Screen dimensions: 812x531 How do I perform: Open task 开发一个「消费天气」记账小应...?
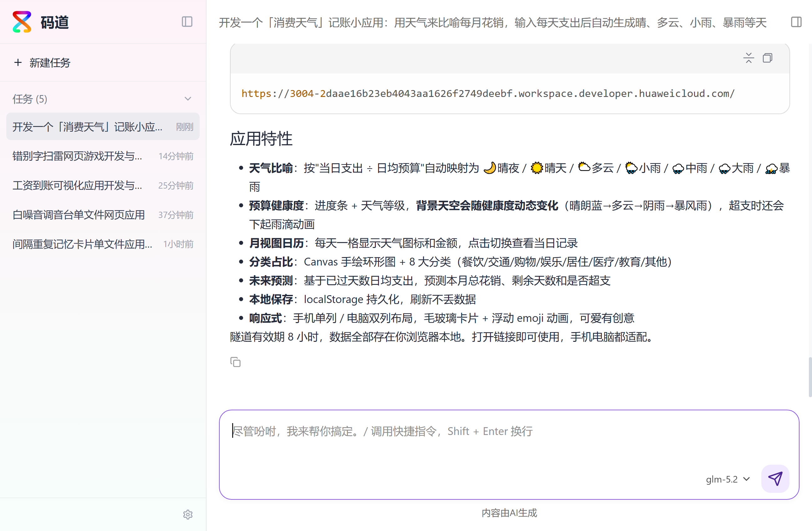click(x=103, y=127)
